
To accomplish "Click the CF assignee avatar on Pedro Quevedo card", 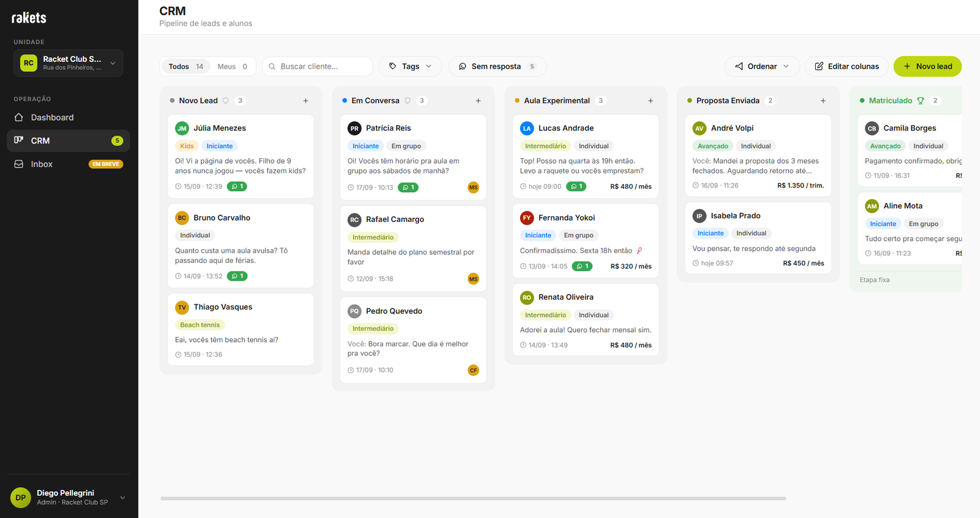I will point(473,370).
